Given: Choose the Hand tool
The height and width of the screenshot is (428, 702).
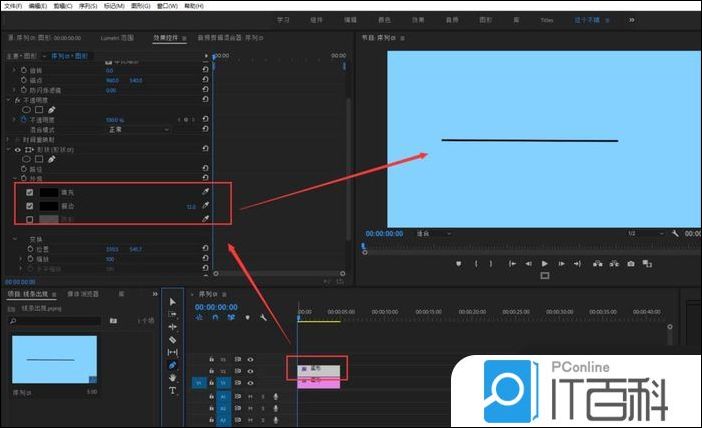Looking at the screenshot, I should click(x=172, y=378).
